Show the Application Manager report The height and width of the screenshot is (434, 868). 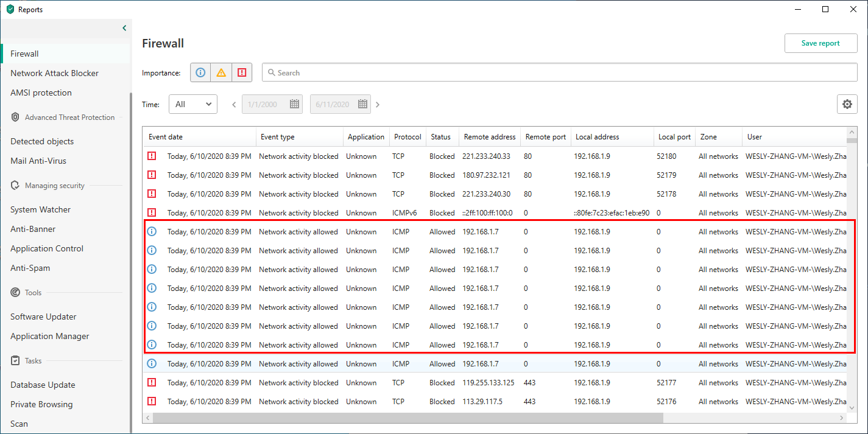click(49, 336)
